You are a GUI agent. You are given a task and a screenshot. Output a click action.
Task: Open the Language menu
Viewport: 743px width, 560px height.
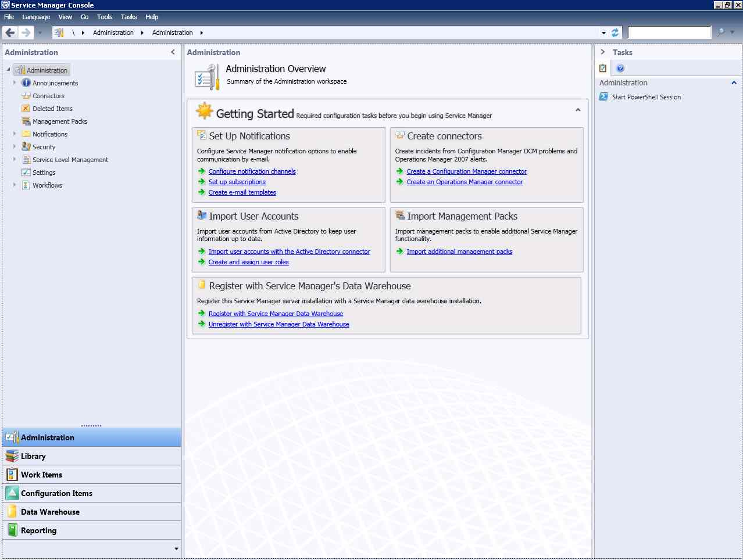tap(36, 17)
